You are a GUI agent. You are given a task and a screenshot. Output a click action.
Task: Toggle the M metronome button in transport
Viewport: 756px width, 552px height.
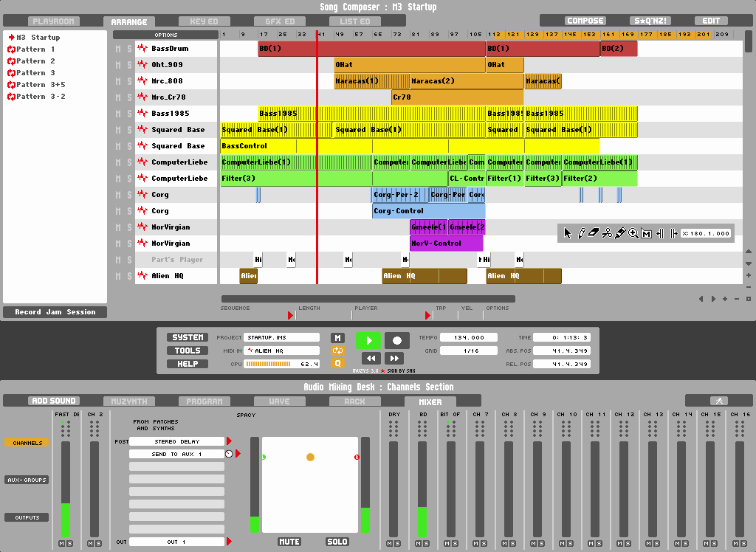click(x=337, y=337)
